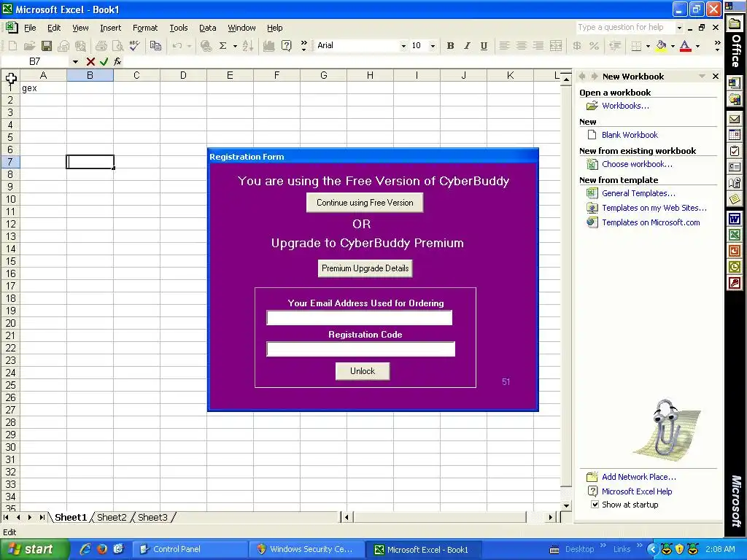The image size is (747, 560).
Task: Click the Insert Hyperlink globe icon
Action: [206, 46]
